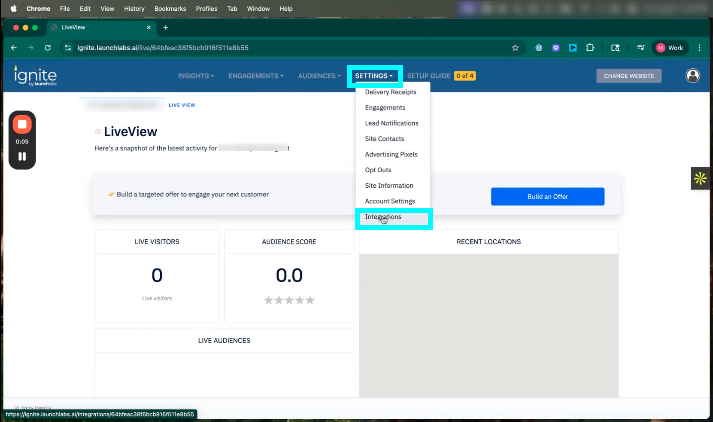The height and width of the screenshot is (422, 713).
Task: Expand the Engagements dropdown in navbar
Action: click(255, 76)
